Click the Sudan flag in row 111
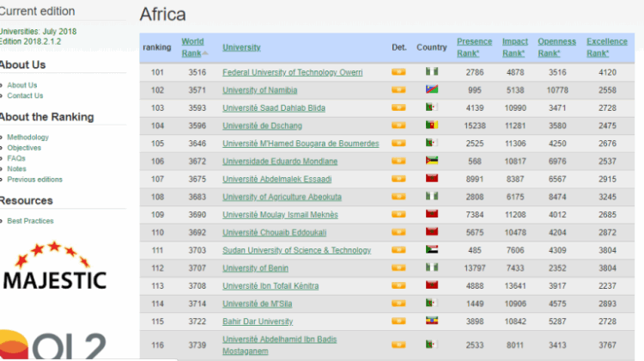 [432, 249]
